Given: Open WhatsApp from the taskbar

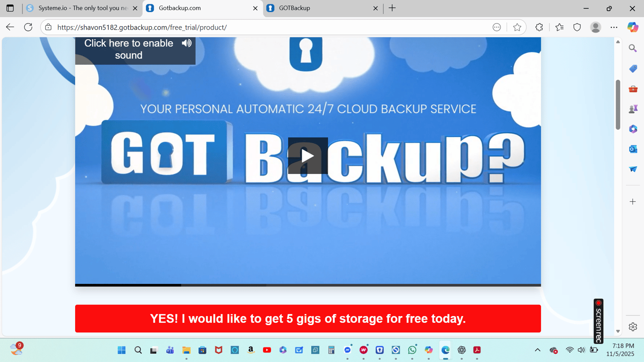Looking at the screenshot, I should coord(412,350).
